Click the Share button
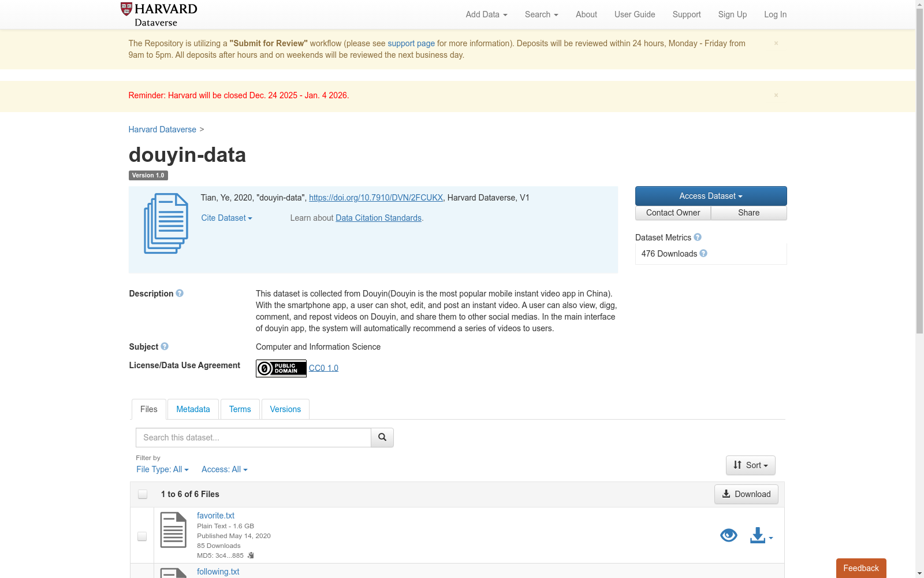Image resolution: width=924 pixels, height=578 pixels. (x=749, y=213)
